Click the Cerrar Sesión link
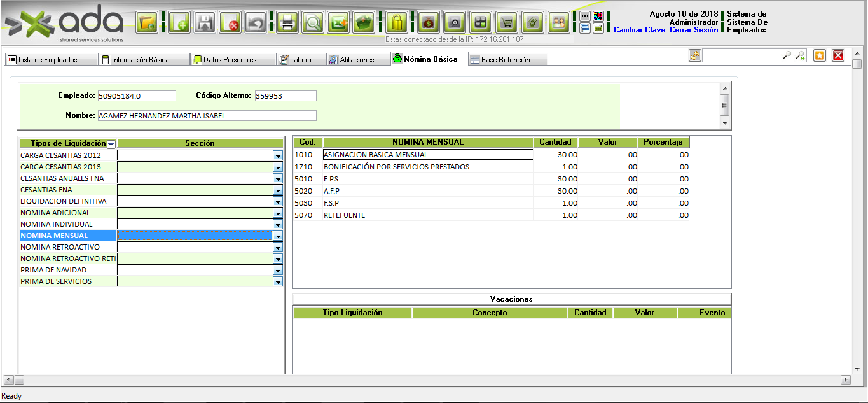The height and width of the screenshot is (403, 868). [x=694, y=30]
